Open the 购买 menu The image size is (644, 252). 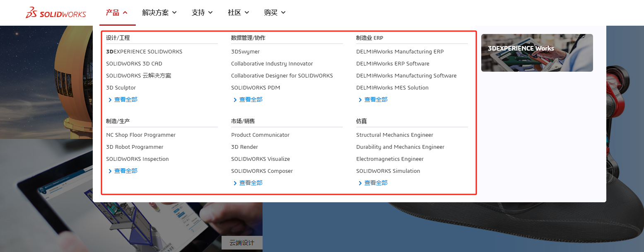(x=275, y=13)
